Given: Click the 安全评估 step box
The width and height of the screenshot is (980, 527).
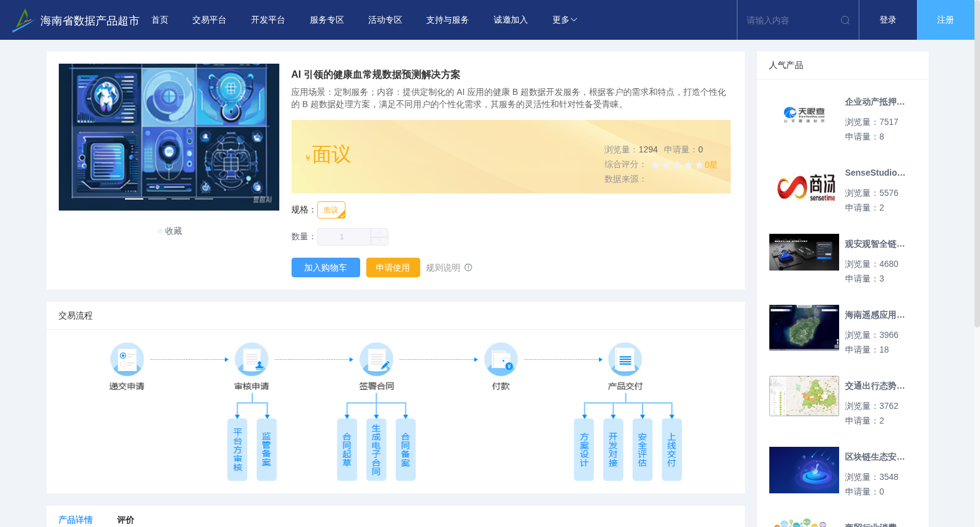Looking at the screenshot, I should pos(643,450).
